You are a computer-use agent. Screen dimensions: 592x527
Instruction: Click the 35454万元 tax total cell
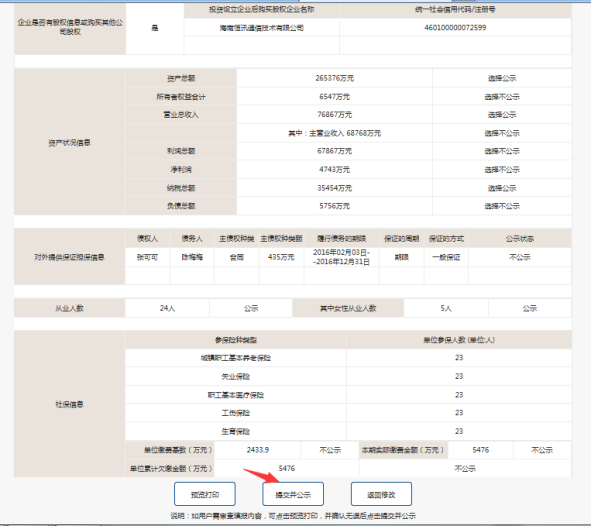(335, 188)
